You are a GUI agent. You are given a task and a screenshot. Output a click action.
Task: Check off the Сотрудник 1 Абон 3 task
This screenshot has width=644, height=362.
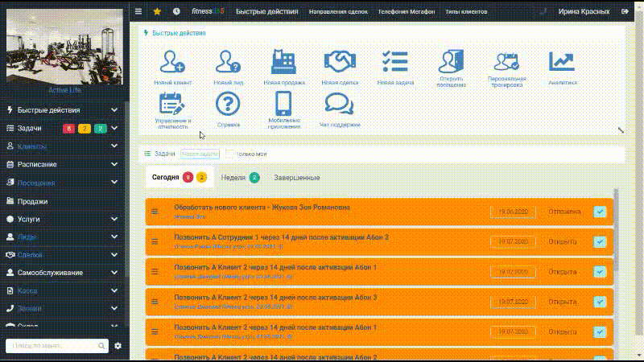(x=600, y=242)
